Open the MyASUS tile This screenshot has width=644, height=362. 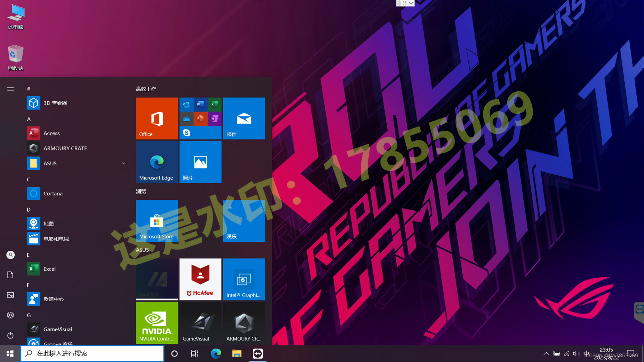click(157, 279)
